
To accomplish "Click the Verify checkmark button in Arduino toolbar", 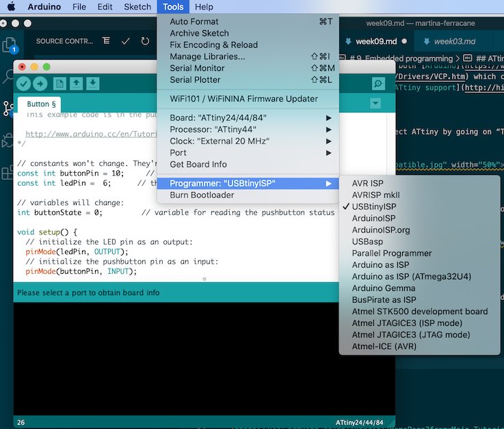I will click(x=23, y=84).
